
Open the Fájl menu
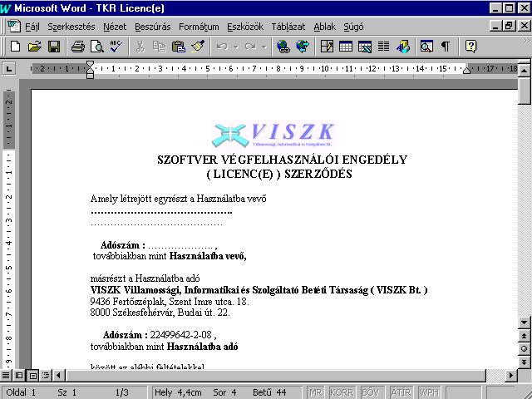pyautogui.click(x=32, y=27)
